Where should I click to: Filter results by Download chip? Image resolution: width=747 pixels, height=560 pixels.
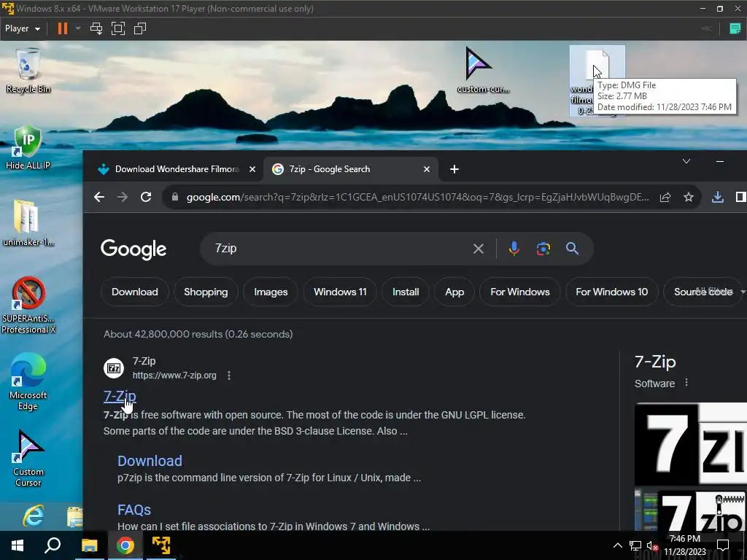coord(135,292)
